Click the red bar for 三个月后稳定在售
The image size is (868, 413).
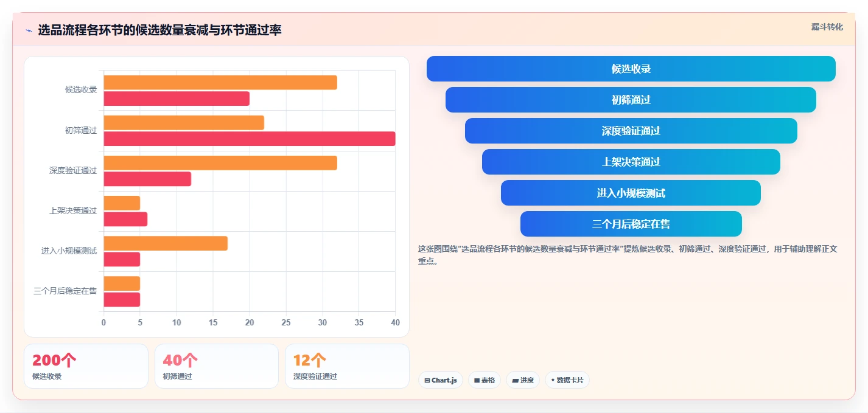(122, 299)
